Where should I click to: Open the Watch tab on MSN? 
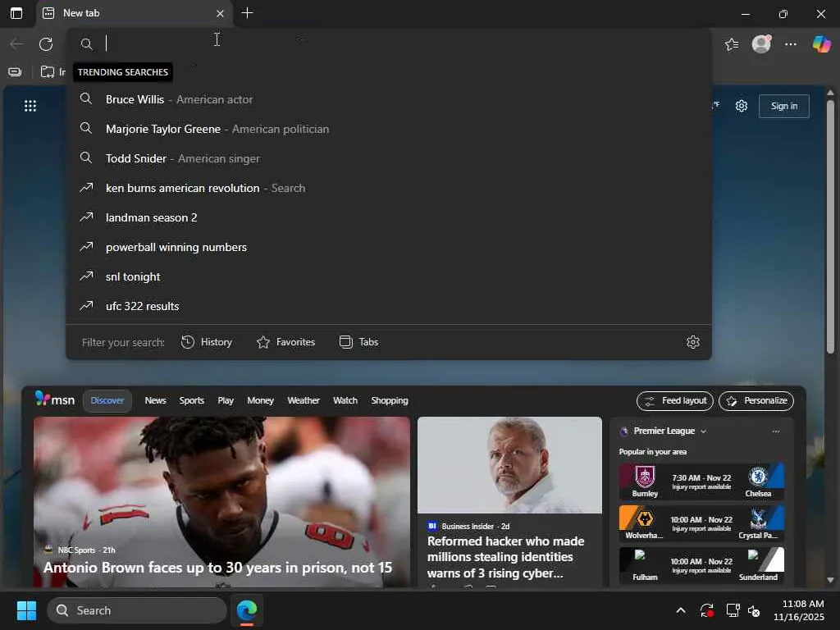click(x=345, y=400)
